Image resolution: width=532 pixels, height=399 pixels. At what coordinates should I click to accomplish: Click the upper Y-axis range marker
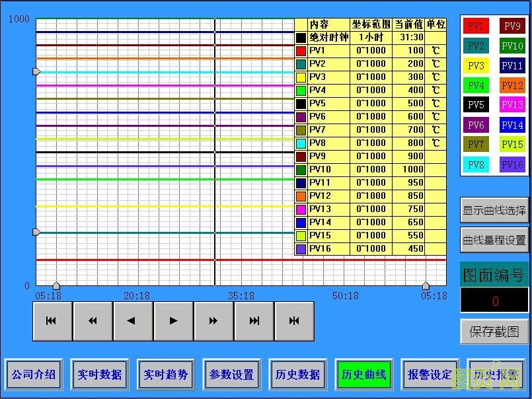pyautogui.click(x=36, y=71)
